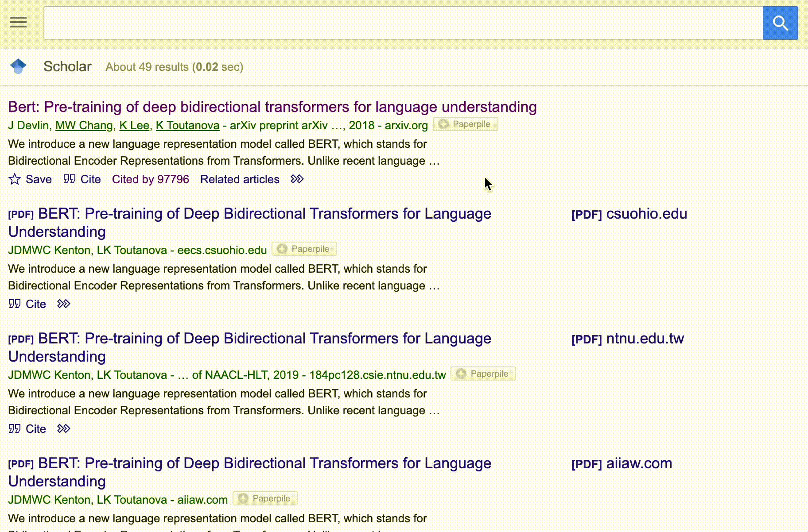808x532 pixels.
Task: Open the hamburger menu
Action: point(18,22)
